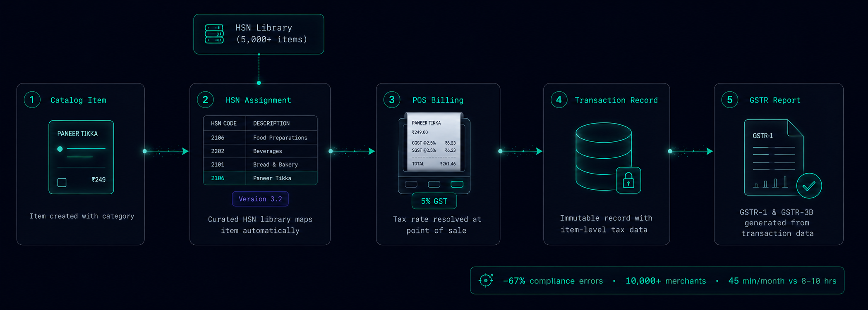Select the 2106 Paneer Tikka table row
Screen dimensions: 868x310
click(260, 178)
